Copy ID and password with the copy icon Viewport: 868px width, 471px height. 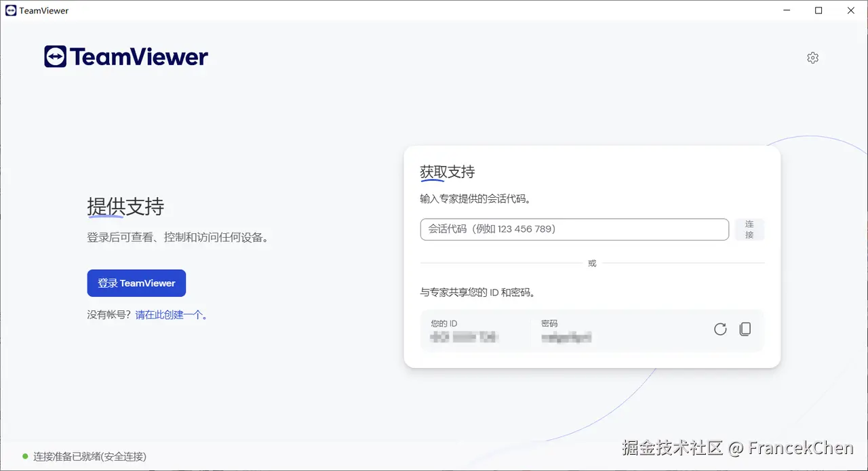point(745,329)
